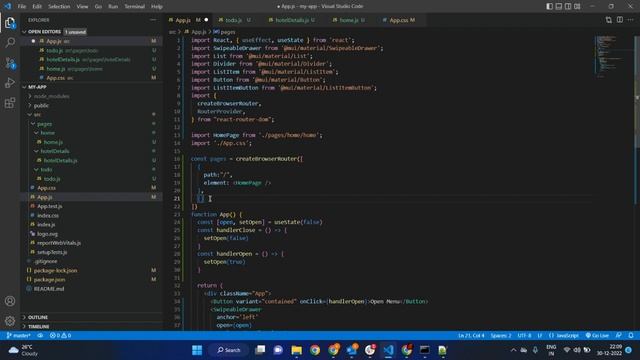
Task: Toggle the bottom panel layout icon
Action: [x=559, y=6]
